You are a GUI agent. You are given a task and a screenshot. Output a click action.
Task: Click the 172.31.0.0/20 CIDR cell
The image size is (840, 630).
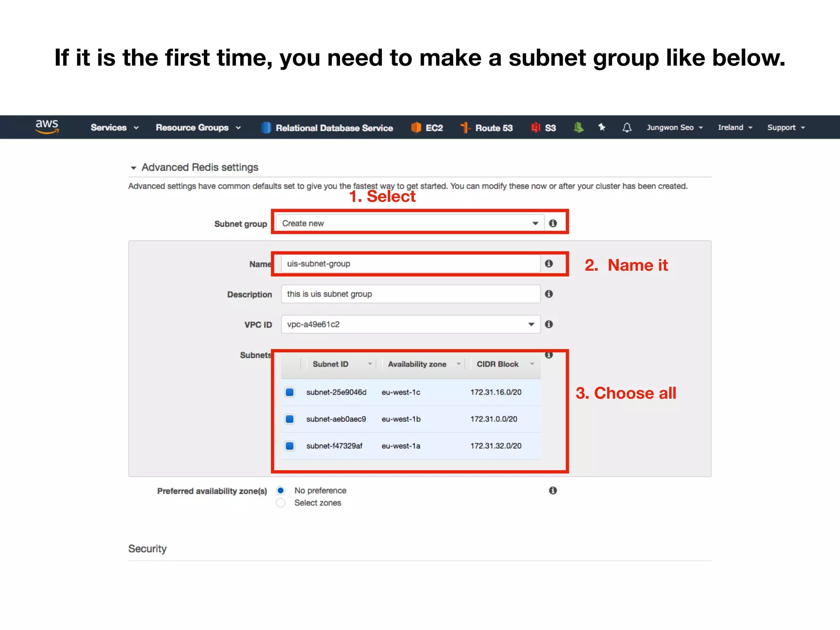click(x=494, y=419)
